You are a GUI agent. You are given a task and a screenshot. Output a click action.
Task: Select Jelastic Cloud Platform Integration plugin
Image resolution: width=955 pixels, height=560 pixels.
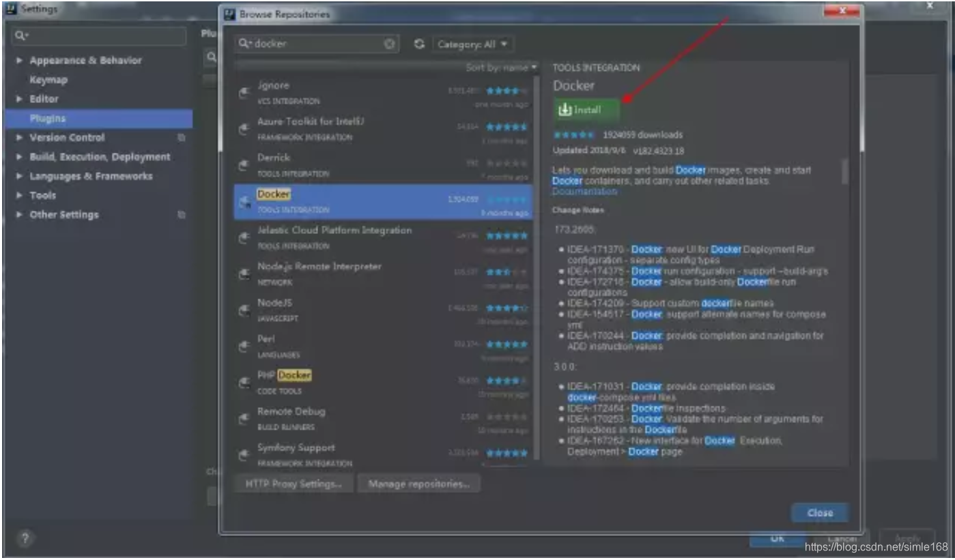coord(383,237)
